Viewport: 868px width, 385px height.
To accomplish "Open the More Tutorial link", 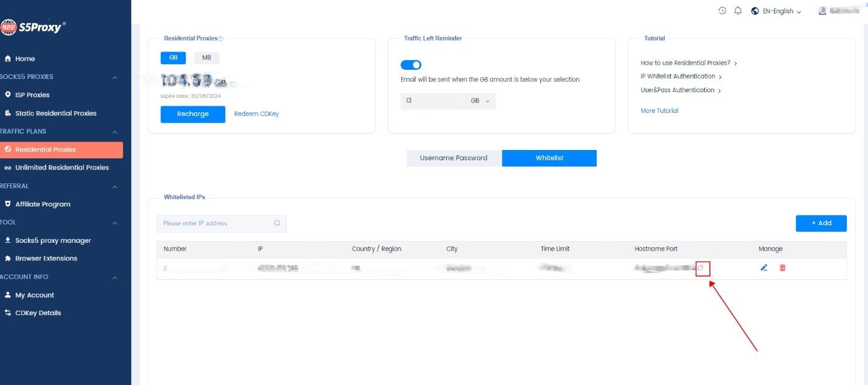I will tap(659, 110).
